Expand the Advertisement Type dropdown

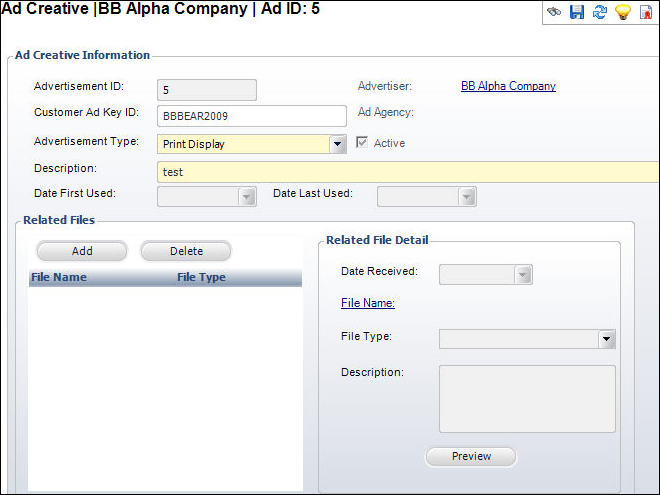coord(338,144)
